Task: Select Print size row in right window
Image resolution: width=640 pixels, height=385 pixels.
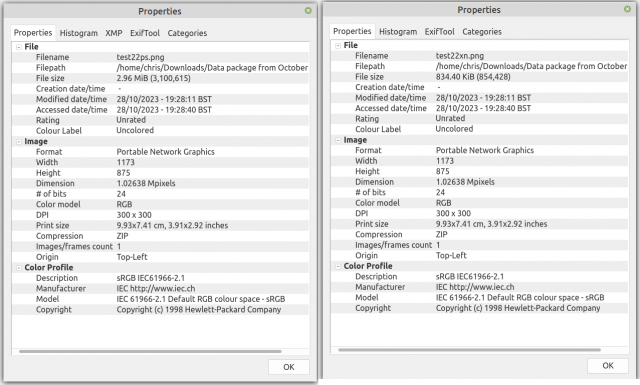Action: pyautogui.click(x=480, y=224)
